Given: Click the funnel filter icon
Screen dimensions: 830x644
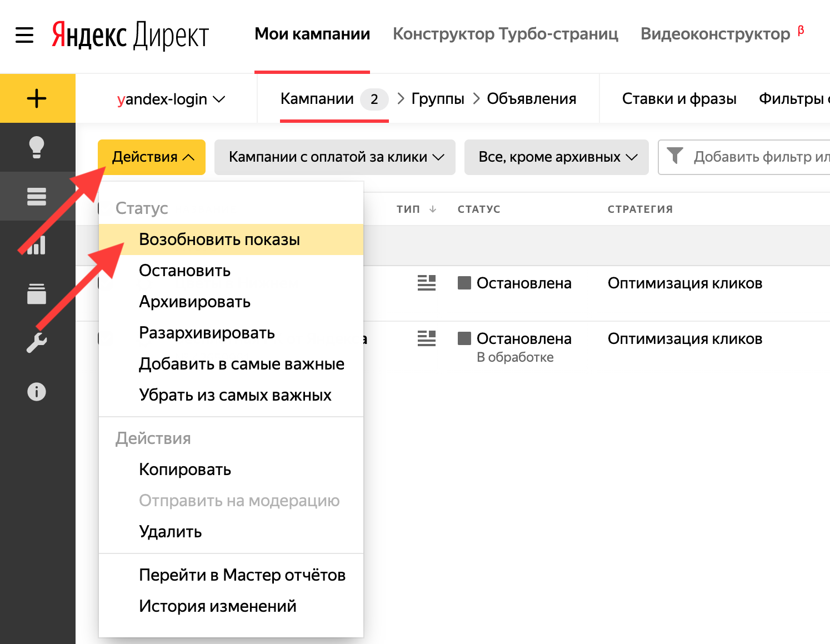Looking at the screenshot, I should coord(674,156).
